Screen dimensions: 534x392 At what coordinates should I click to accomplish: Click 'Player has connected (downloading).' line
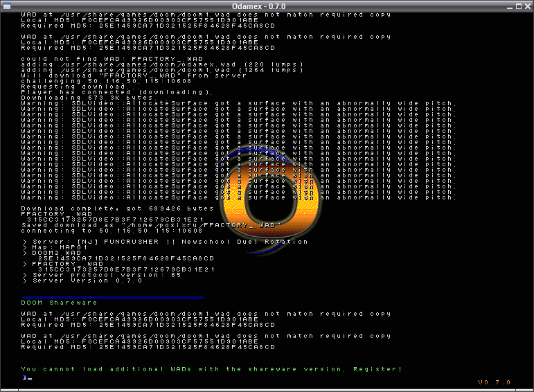pyautogui.click(x=117, y=92)
